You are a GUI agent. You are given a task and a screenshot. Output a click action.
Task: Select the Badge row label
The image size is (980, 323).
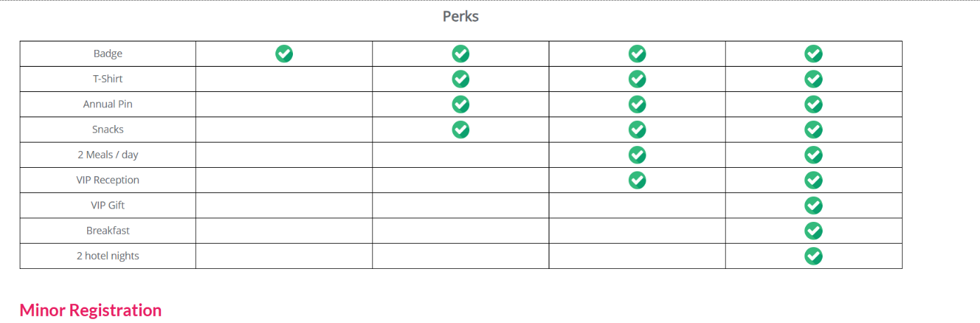(107, 53)
